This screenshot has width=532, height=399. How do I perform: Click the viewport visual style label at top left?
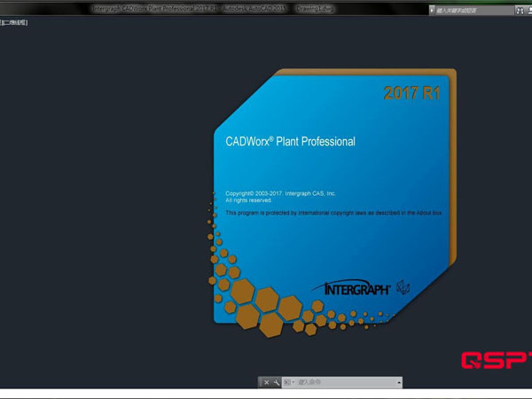14,23
